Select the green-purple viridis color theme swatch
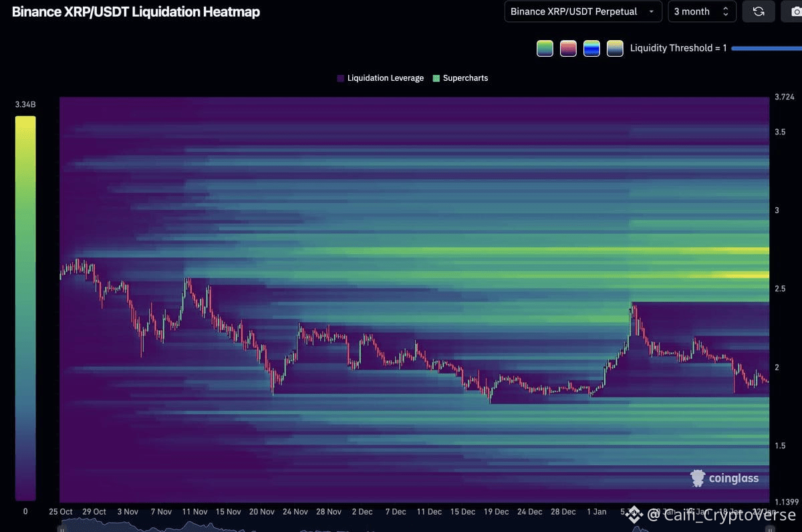This screenshot has width=802, height=532. click(545, 48)
